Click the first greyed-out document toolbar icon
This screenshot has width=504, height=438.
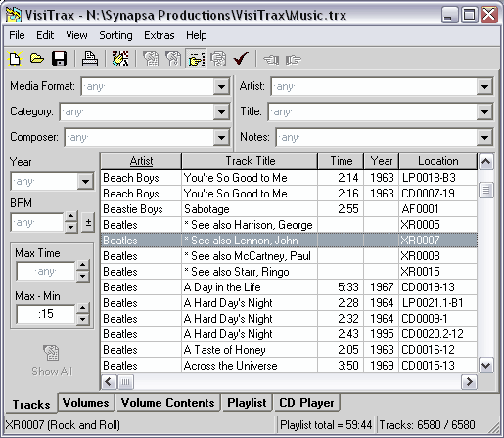tap(151, 59)
